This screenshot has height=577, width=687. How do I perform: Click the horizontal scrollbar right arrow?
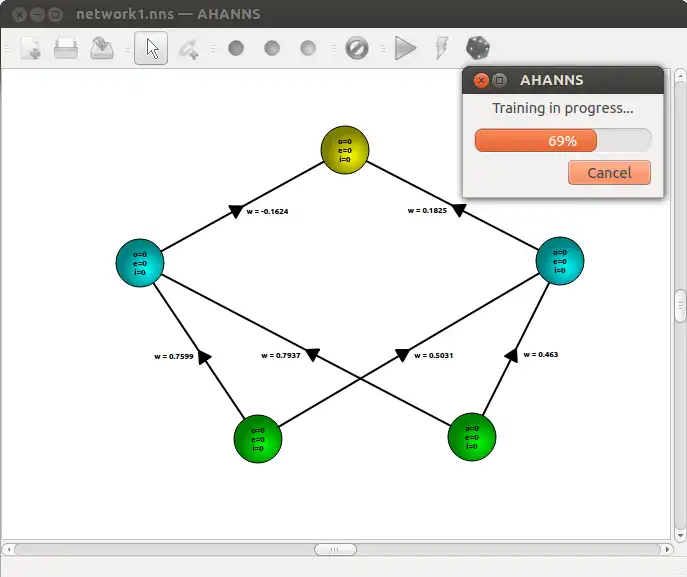667,549
